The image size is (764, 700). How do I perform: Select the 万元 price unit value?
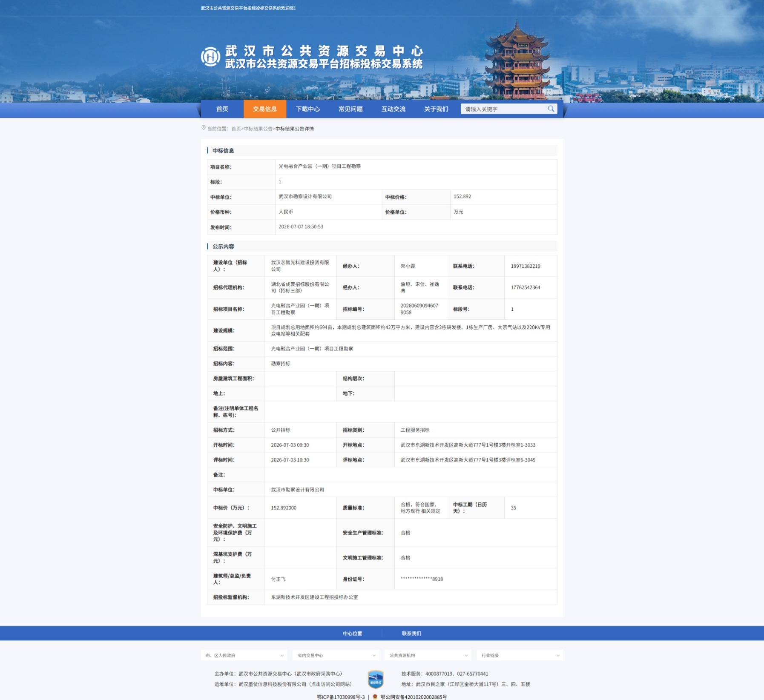458,212
